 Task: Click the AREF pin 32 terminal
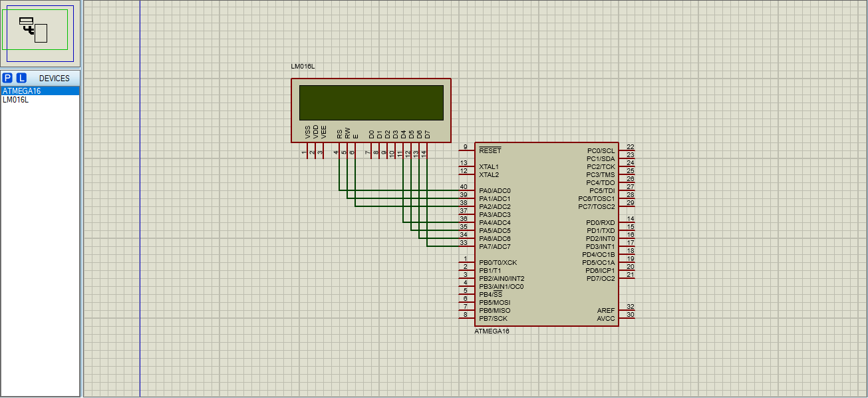(627, 311)
